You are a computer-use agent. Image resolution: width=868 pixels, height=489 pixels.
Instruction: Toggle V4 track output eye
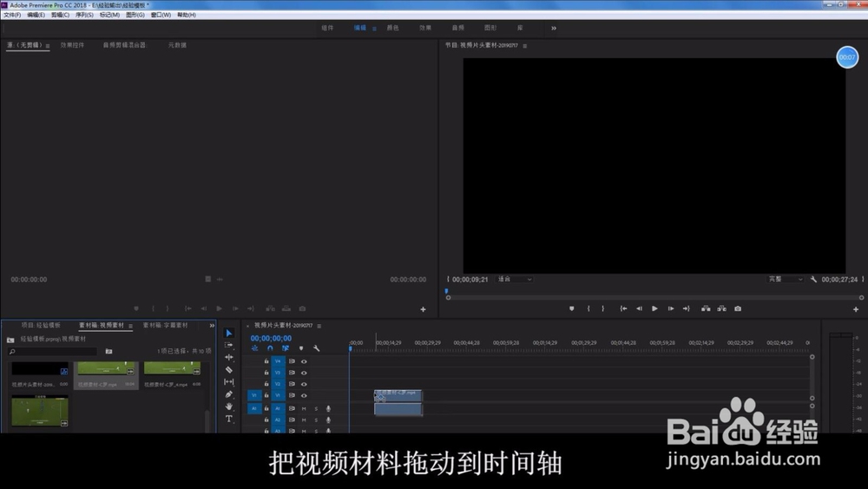[x=304, y=361]
